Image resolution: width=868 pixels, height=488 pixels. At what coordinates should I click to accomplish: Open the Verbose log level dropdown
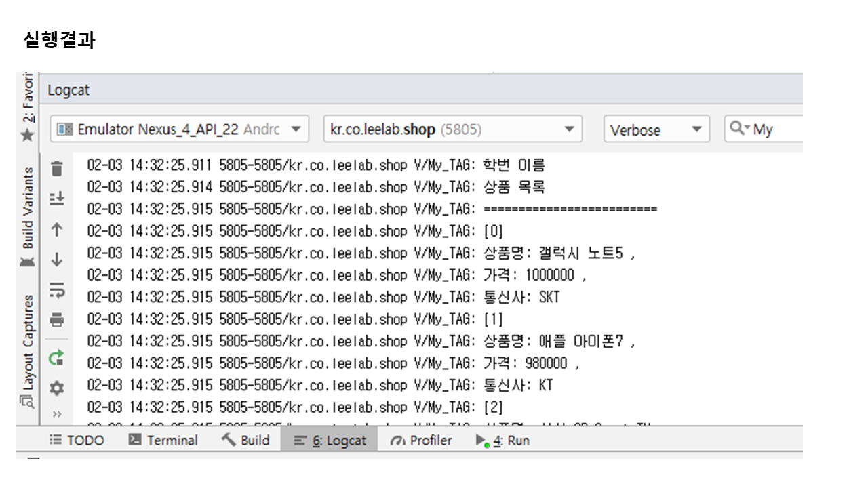point(656,129)
